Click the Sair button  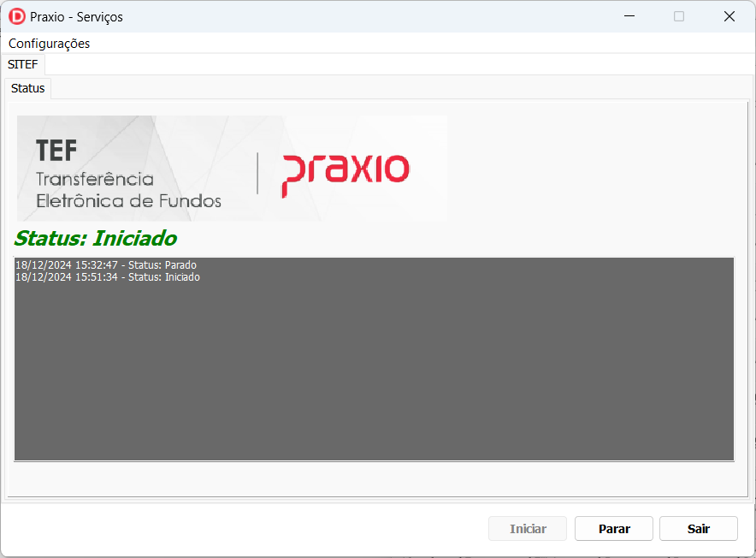click(698, 529)
